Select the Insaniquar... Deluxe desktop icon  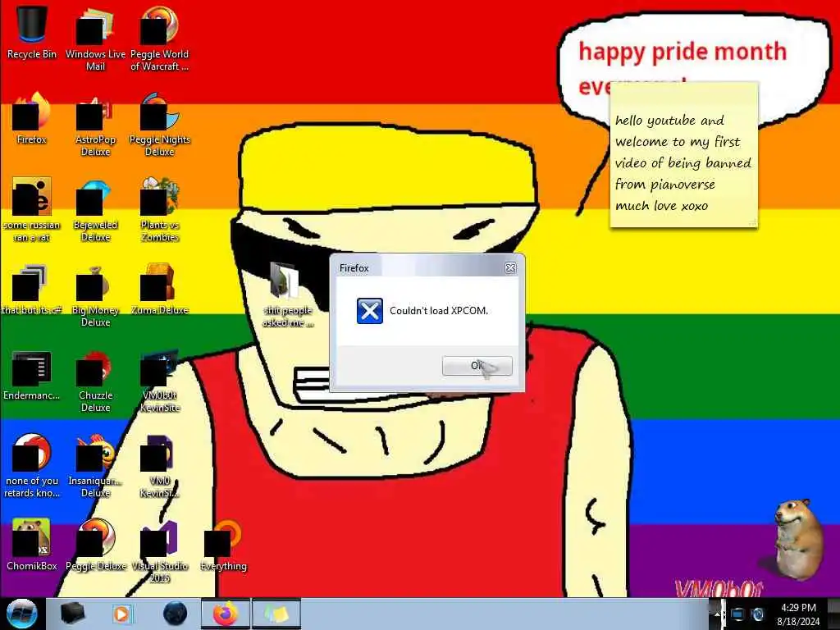95,466
